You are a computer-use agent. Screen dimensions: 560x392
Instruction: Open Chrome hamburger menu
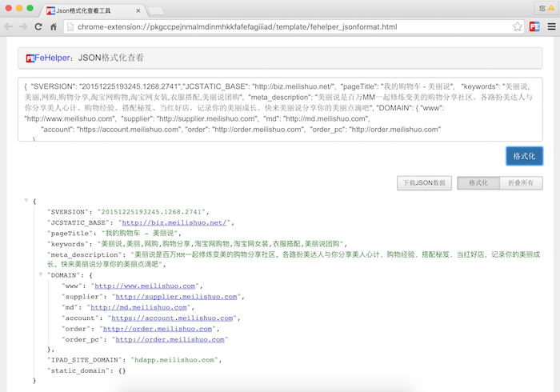tap(551, 26)
